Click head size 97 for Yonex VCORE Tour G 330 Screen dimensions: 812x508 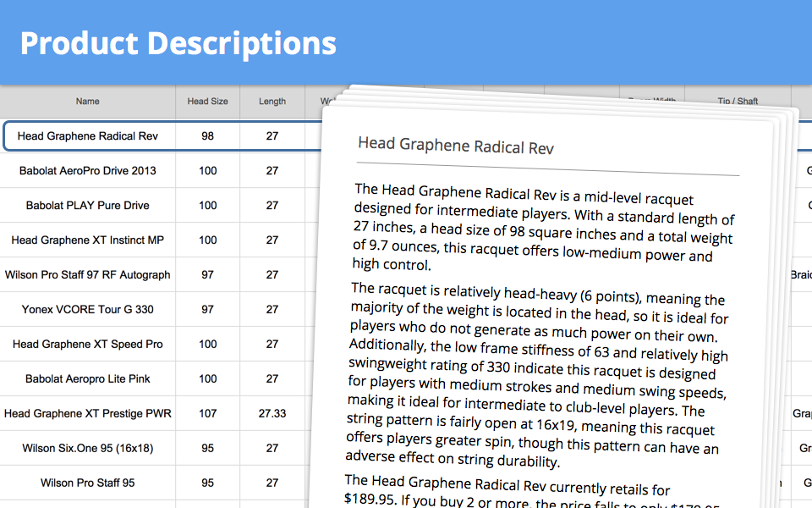pos(208,310)
